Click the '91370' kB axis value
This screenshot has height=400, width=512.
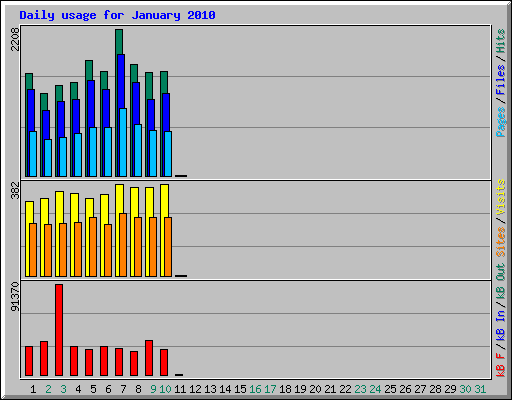pyautogui.click(x=15, y=296)
